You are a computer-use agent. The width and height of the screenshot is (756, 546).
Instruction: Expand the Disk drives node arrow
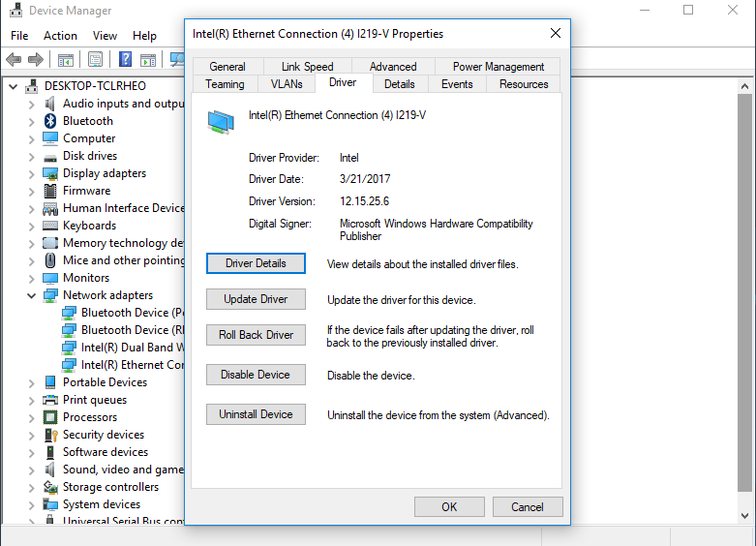[32, 157]
